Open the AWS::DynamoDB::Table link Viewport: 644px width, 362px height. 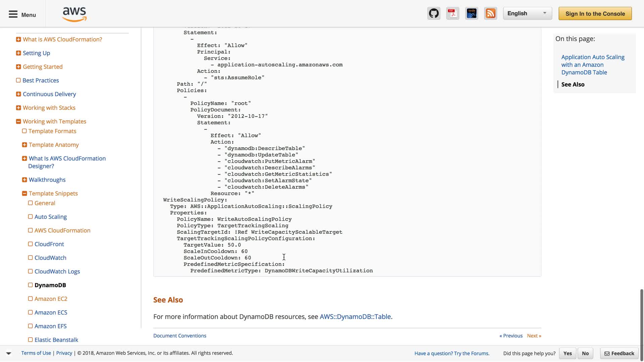coord(355,316)
